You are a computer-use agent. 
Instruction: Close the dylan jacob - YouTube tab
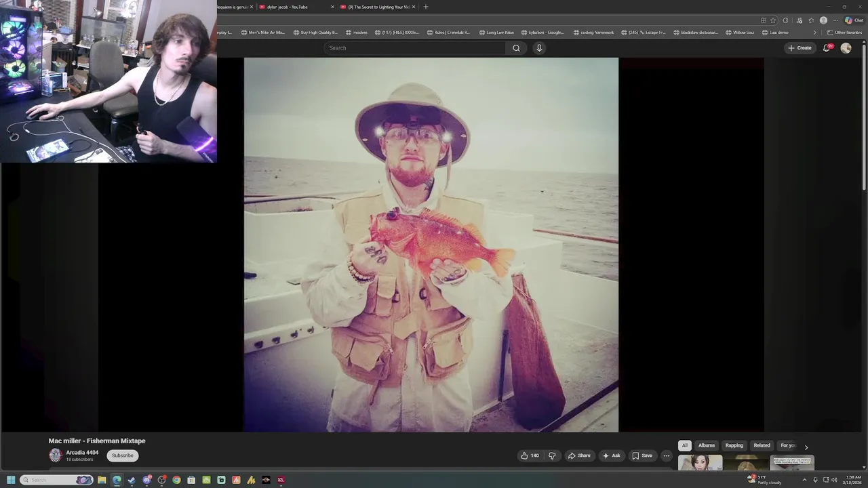click(332, 7)
